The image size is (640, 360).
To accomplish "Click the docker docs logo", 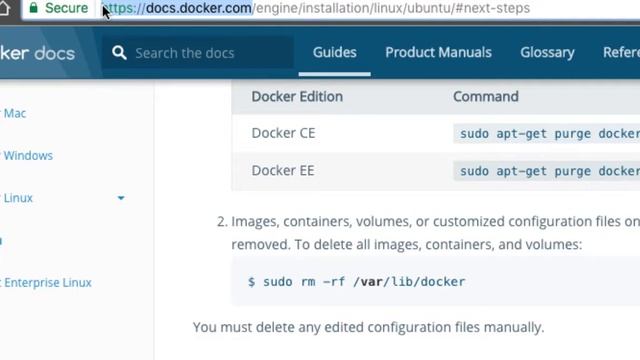I will [38, 53].
